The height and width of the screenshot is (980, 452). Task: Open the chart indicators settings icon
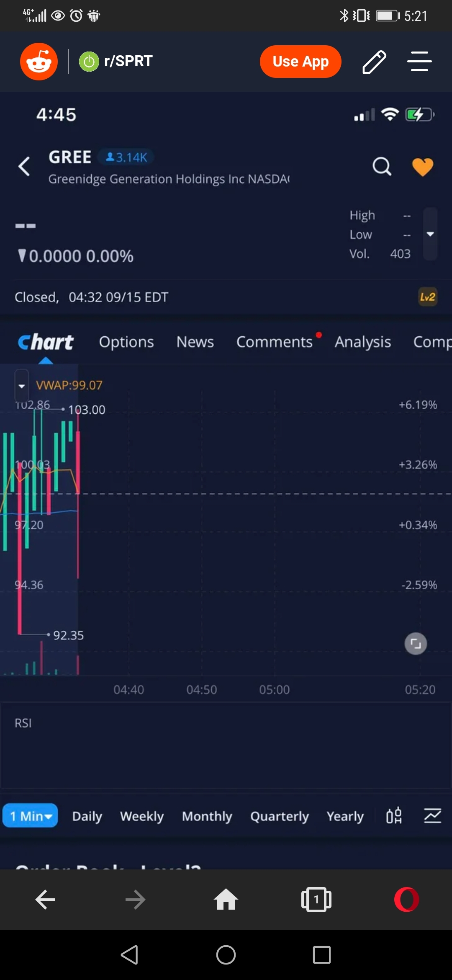click(432, 815)
